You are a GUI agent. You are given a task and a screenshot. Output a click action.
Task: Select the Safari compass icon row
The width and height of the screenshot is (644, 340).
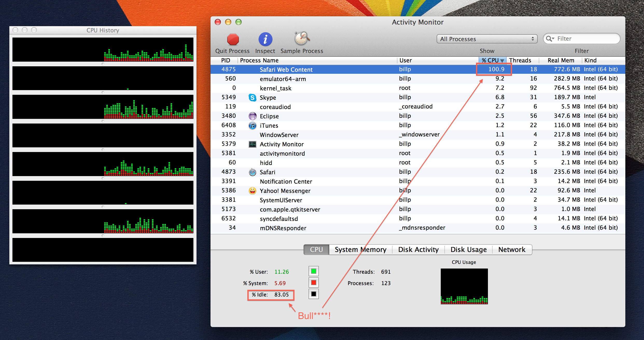tap(252, 172)
